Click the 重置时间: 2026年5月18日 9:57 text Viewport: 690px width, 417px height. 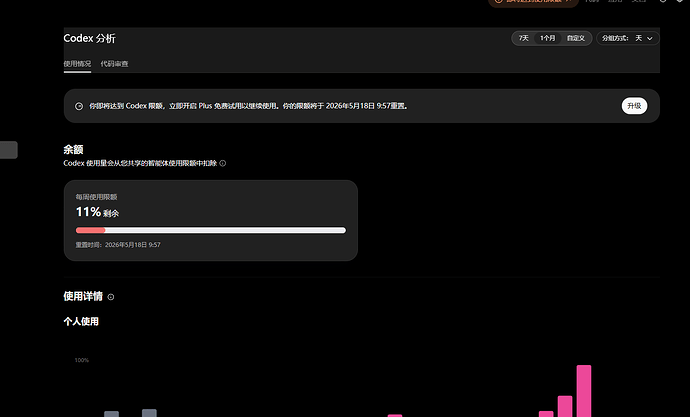click(x=118, y=245)
